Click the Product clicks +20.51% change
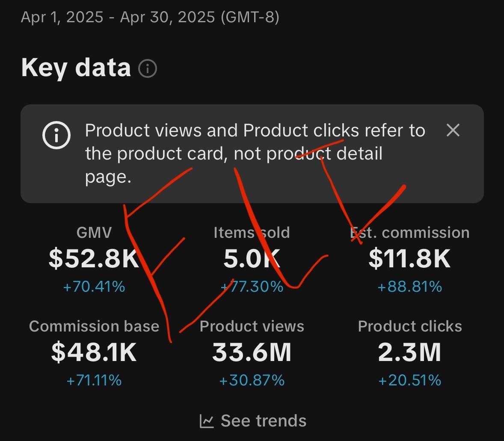The width and height of the screenshot is (504, 441). click(x=410, y=380)
